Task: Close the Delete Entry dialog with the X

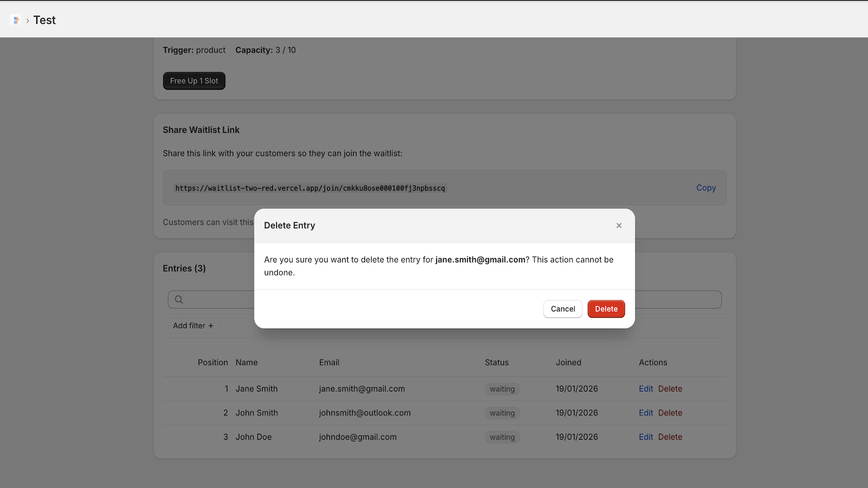Action: tap(618, 226)
